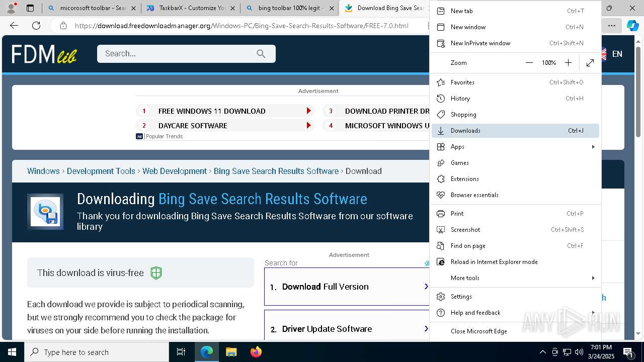
Task: Open a New InPrivate window
Action: [x=515, y=43]
